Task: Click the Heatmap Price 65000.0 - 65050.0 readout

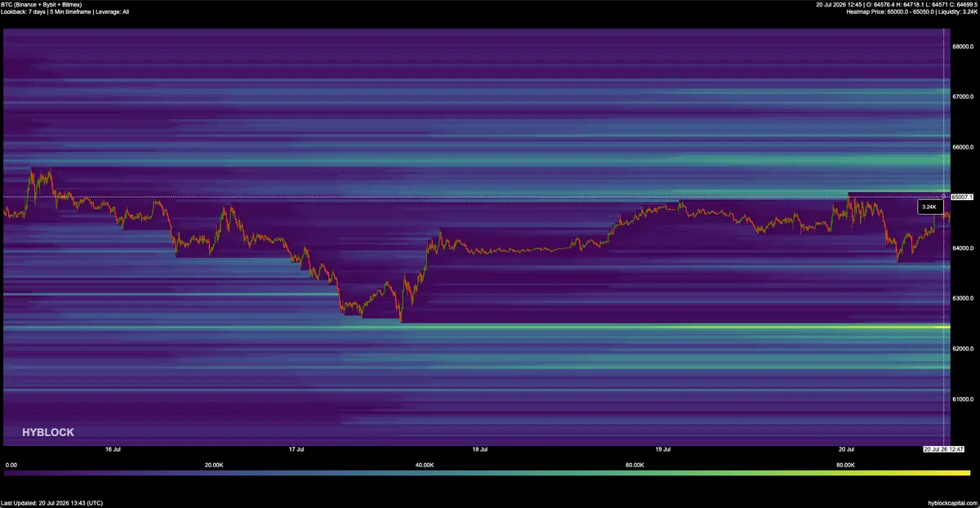Action: coord(913,12)
